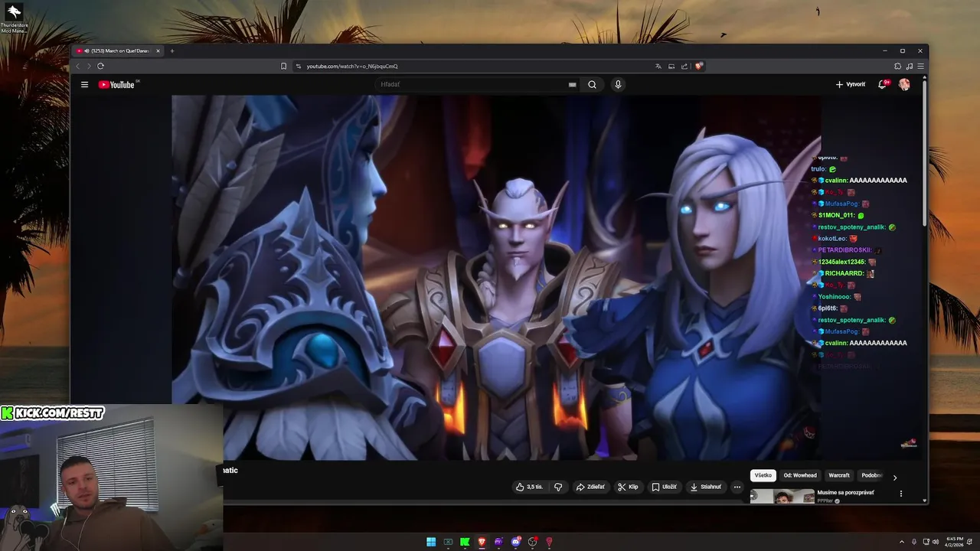This screenshot has height=551, width=980.
Task: Open the YouTube account avatar menu
Action: click(904, 85)
